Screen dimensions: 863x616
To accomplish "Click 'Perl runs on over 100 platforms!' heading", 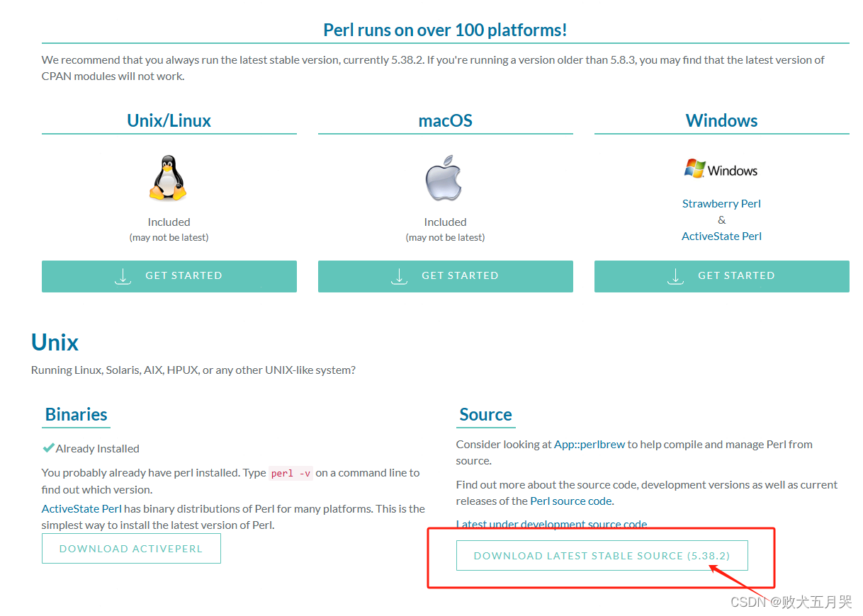I will point(445,30).
